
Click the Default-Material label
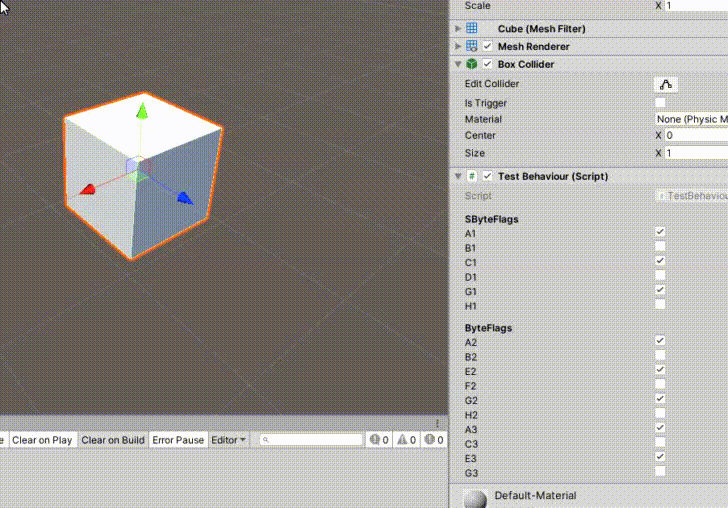point(535,495)
